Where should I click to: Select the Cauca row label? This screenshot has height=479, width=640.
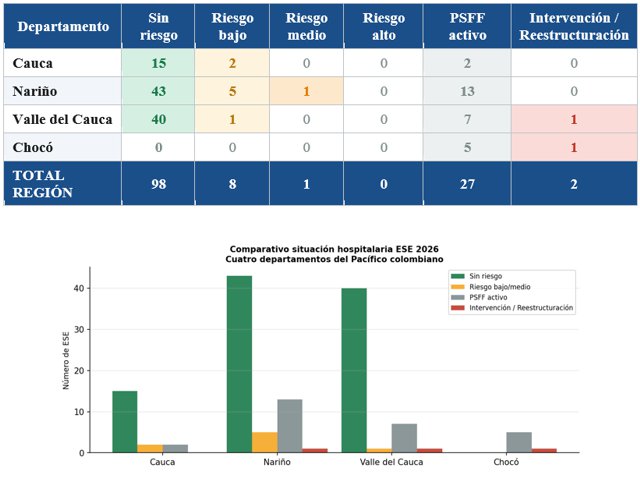(33, 63)
